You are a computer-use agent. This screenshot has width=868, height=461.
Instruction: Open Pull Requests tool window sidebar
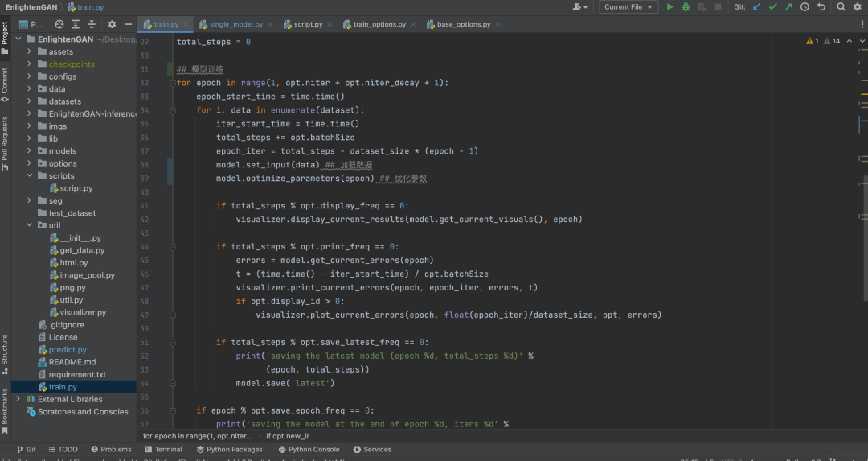pyautogui.click(x=5, y=143)
